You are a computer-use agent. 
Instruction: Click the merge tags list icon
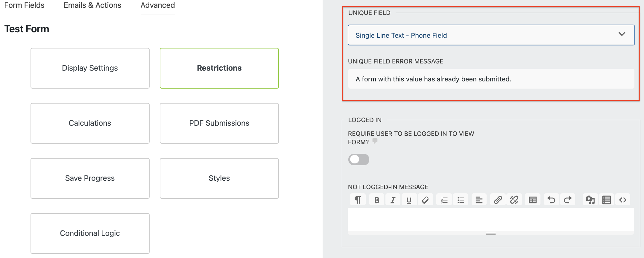[607, 200]
